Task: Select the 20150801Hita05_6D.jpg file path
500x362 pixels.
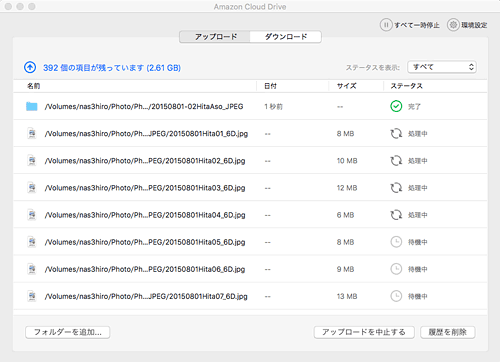Action: 145,242
